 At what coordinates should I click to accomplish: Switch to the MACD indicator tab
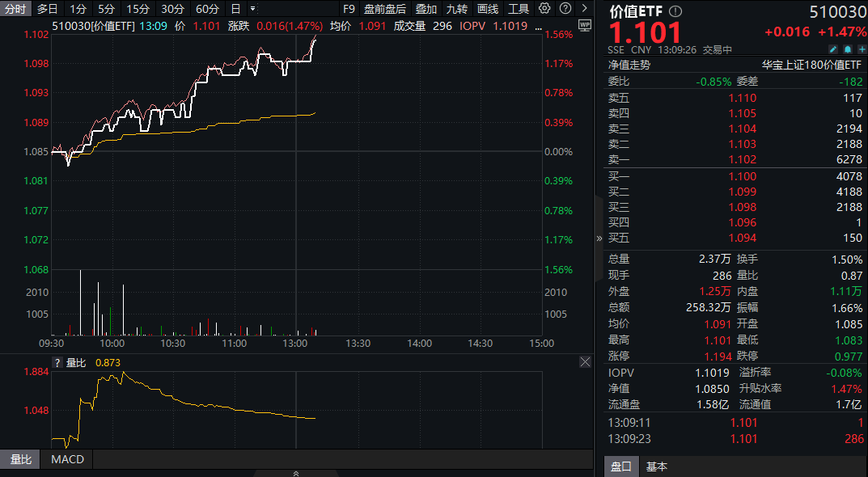click(67, 459)
